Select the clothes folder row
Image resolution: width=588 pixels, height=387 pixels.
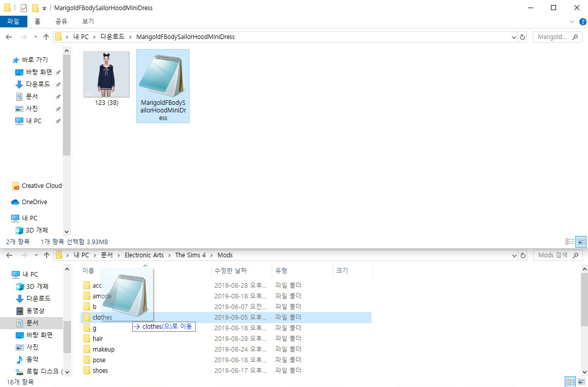(x=226, y=317)
